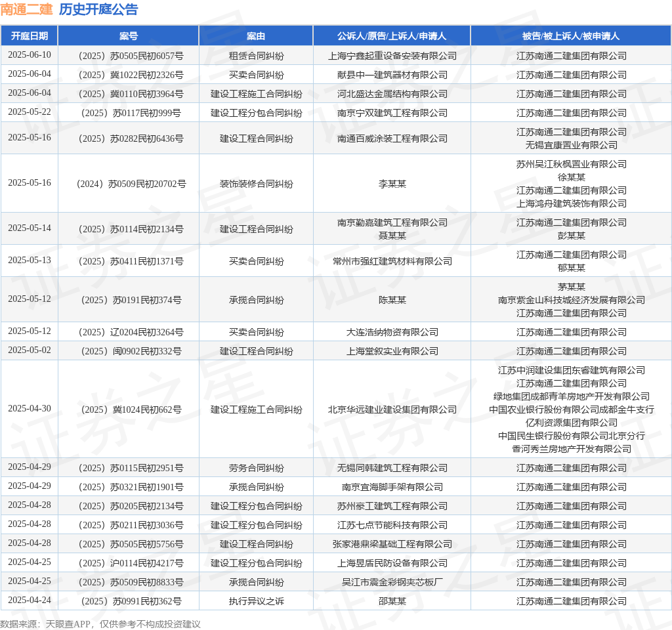Viewport: 672px width, 630px height.
Task: Click the 执行异议之诉 cause cell
Action: pyautogui.click(x=257, y=601)
